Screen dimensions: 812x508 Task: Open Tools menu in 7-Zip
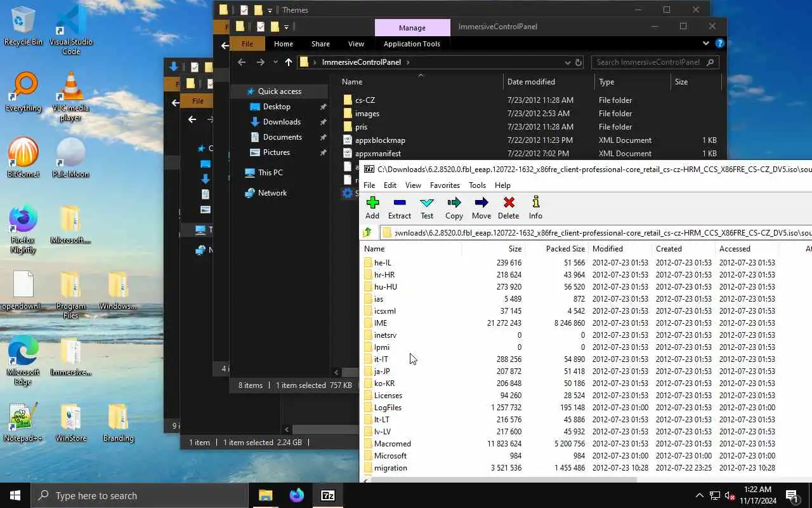pyautogui.click(x=477, y=185)
